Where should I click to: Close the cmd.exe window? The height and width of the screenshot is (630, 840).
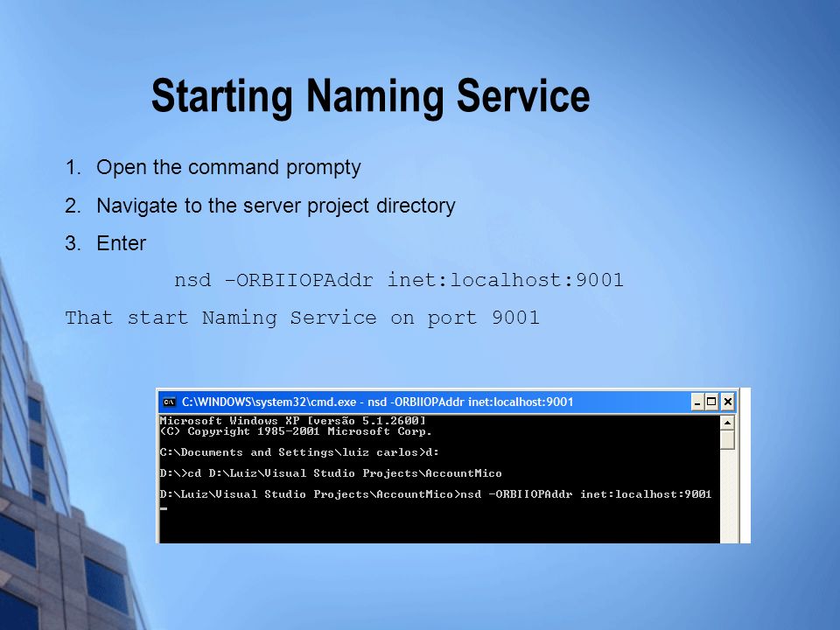727,402
